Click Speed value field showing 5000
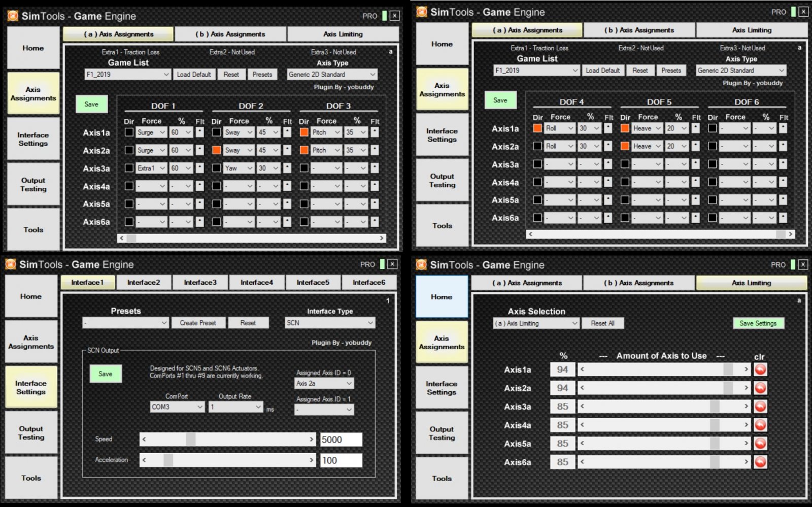Screen dimensions: 812x507 pyautogui.click(x=341, y=440)
